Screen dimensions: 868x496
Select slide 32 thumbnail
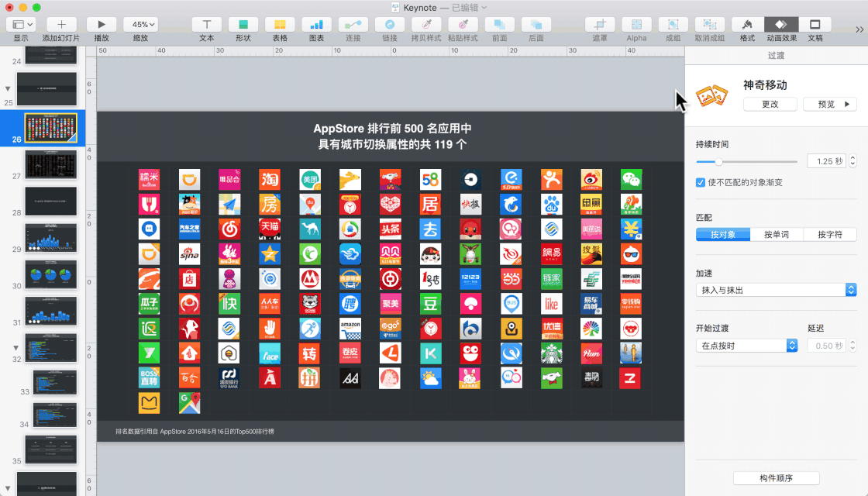(x=51, y=348)
